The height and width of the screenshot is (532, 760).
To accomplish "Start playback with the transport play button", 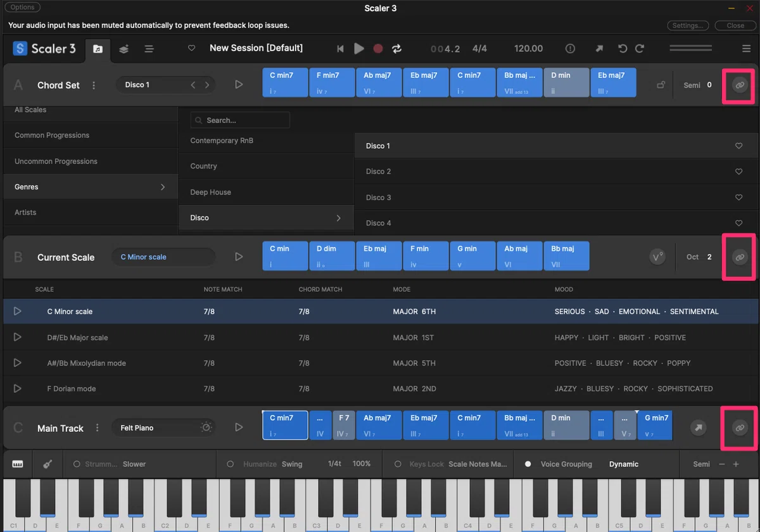I will (359, 49).
